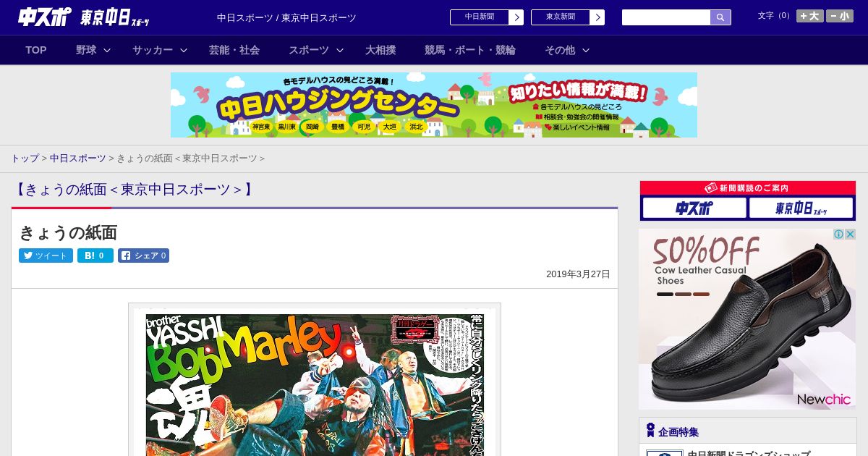Share on Facebook シェア button
868x456 pixels.
click(x=143, y=256)
